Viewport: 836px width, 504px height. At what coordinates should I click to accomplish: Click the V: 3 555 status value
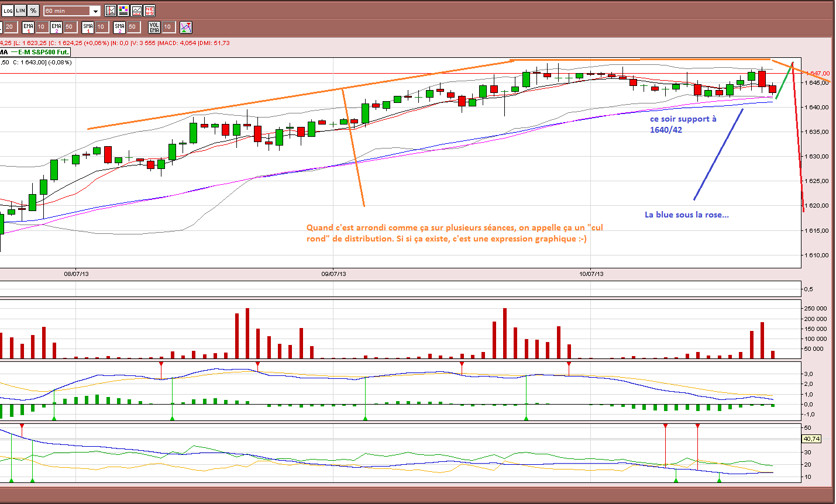click(143, 43)
